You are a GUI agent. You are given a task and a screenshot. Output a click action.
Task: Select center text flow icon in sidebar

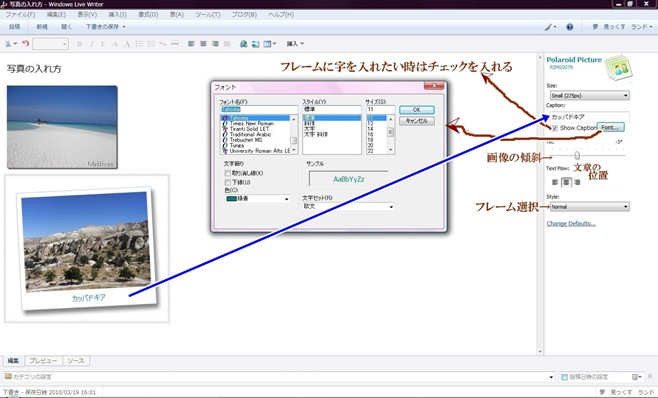[566, 182]
